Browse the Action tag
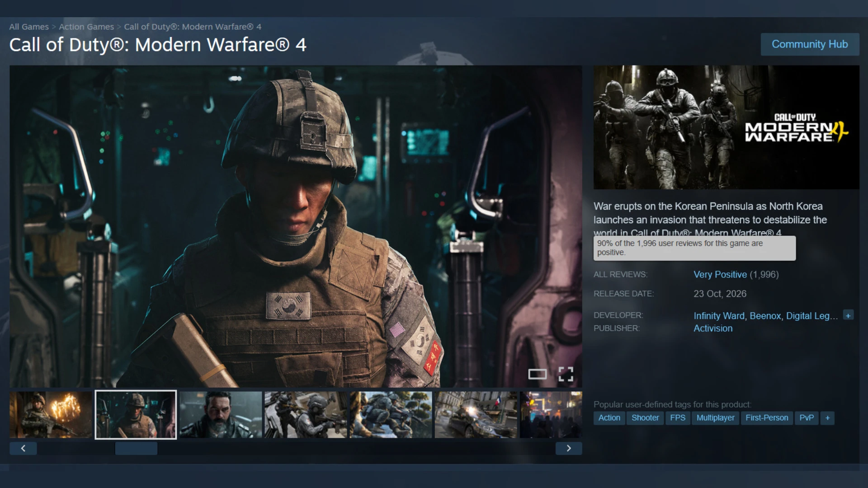Viewport: 868px width, 488px height. [609, 418]
